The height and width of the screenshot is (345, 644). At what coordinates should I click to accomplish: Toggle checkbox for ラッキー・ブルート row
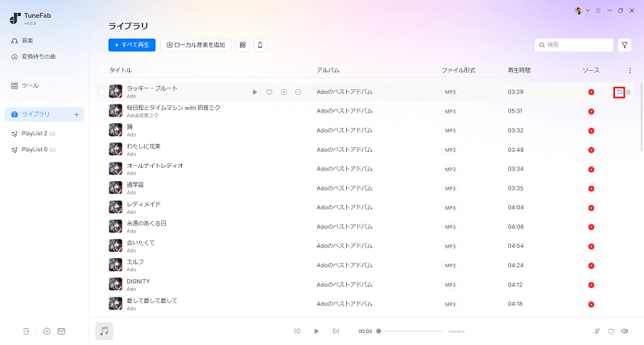(101, 92)
